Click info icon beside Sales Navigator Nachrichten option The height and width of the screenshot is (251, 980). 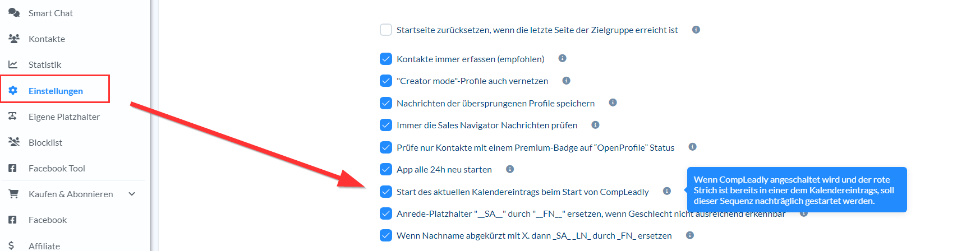coord(595,125)
